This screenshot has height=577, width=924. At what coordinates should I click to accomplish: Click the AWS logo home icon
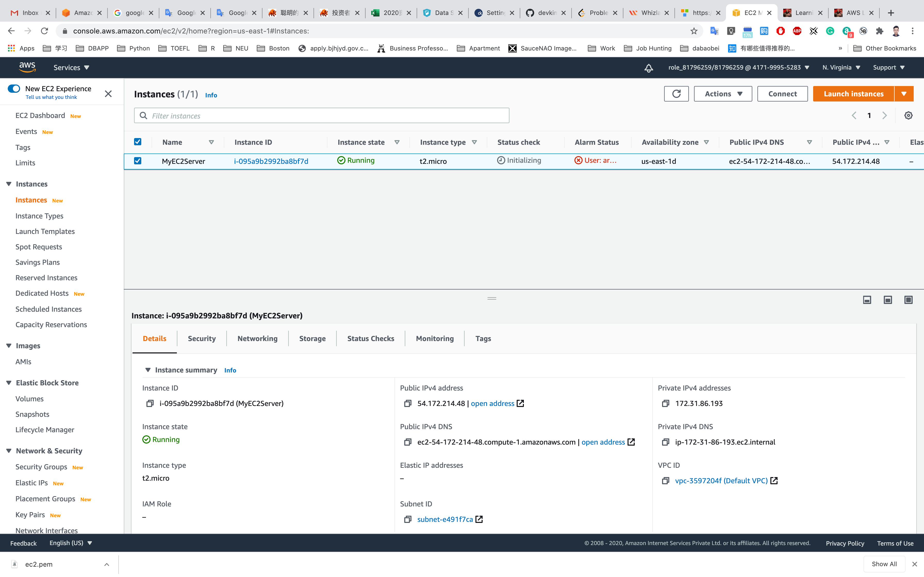click(x=28, y=67)
